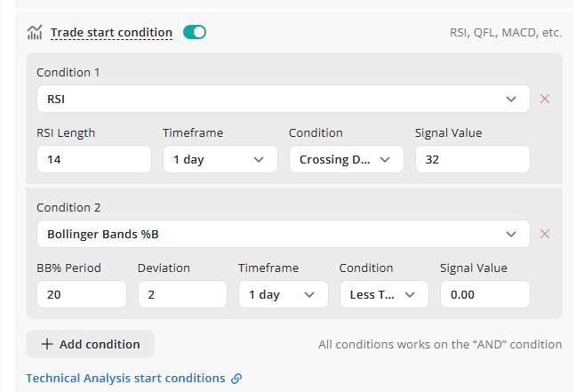Open the RSI indicator dropdown

tap(283, 99)
